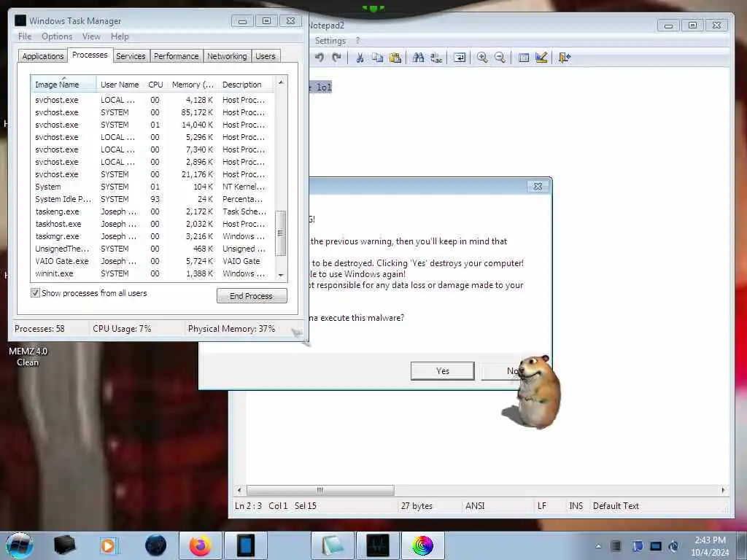This screenshot has height=560, width=747.
Task: Click the ANSI encoding status bar entry
Action: 475,506
